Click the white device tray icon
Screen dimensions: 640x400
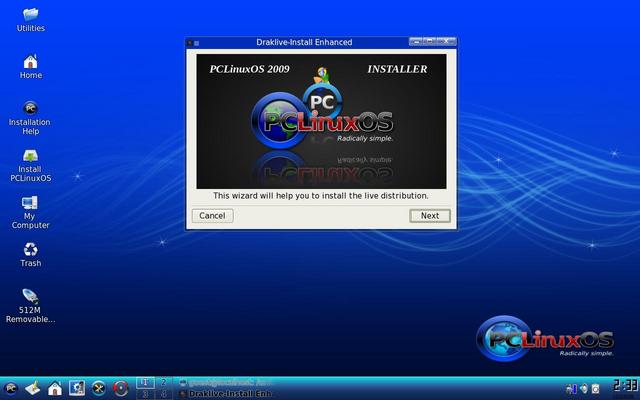[x=596, y=389]
